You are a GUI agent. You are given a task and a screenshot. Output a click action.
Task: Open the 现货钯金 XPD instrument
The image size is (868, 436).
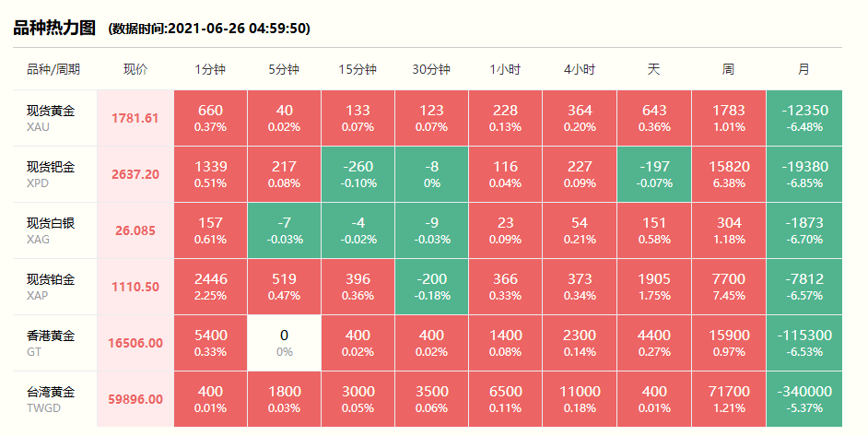point(51,174)
